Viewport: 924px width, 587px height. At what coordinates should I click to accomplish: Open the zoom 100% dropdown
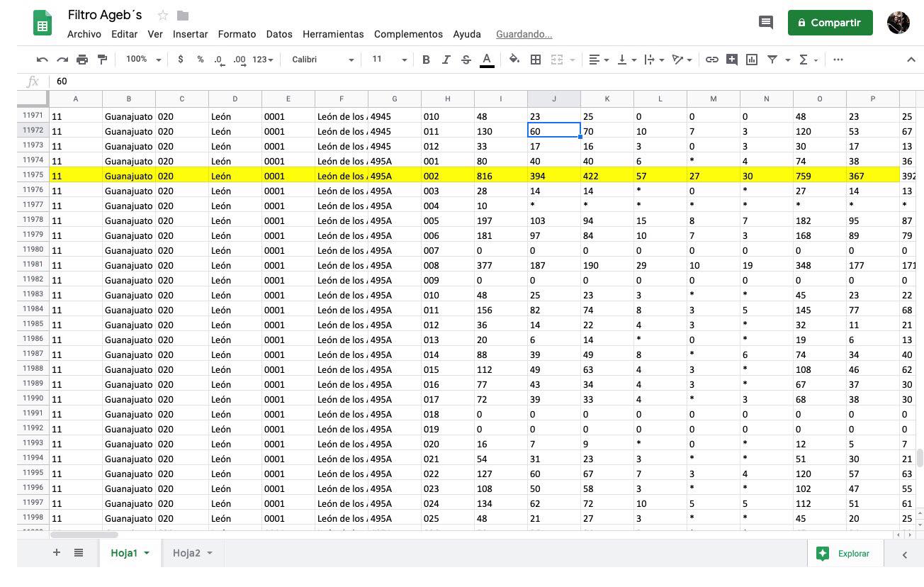[x=143, y=60]
